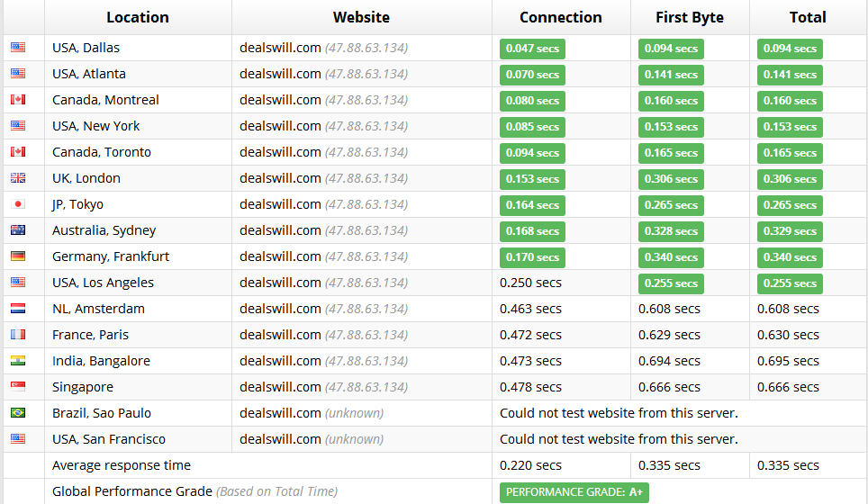Select the 'UK, London' location text
The image size is (868, 504).
point(86,178)
